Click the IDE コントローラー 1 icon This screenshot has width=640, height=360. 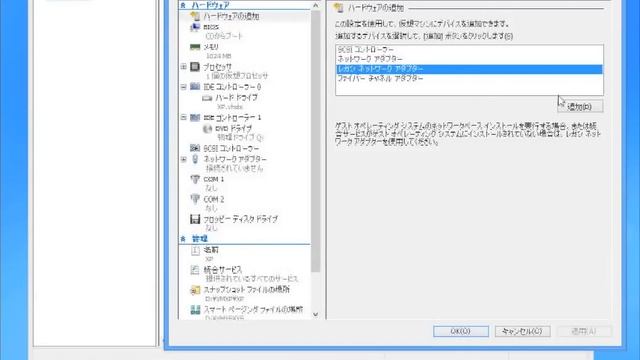pos(195,118)
